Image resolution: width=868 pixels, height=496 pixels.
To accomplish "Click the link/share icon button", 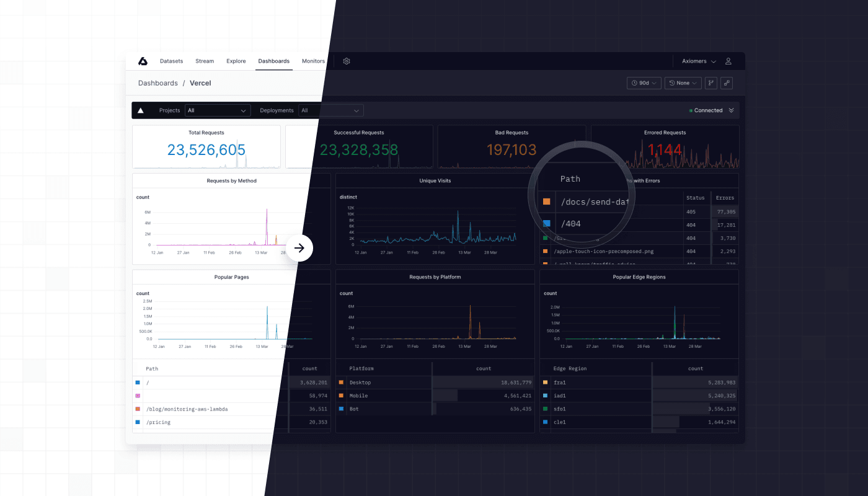I will (x=726, y=83).
